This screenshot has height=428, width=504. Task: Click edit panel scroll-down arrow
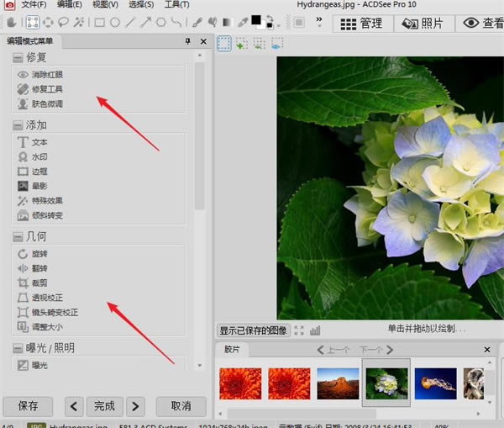click(x=200, y=365)
